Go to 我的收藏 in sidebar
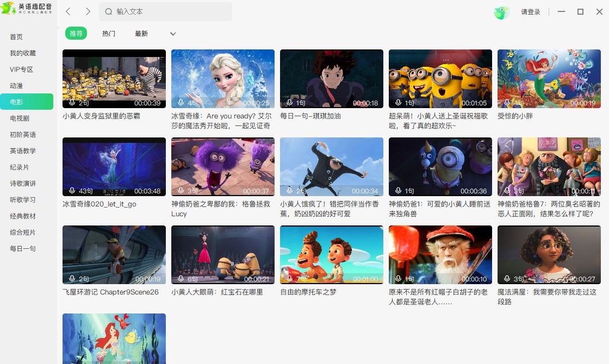 23,53
